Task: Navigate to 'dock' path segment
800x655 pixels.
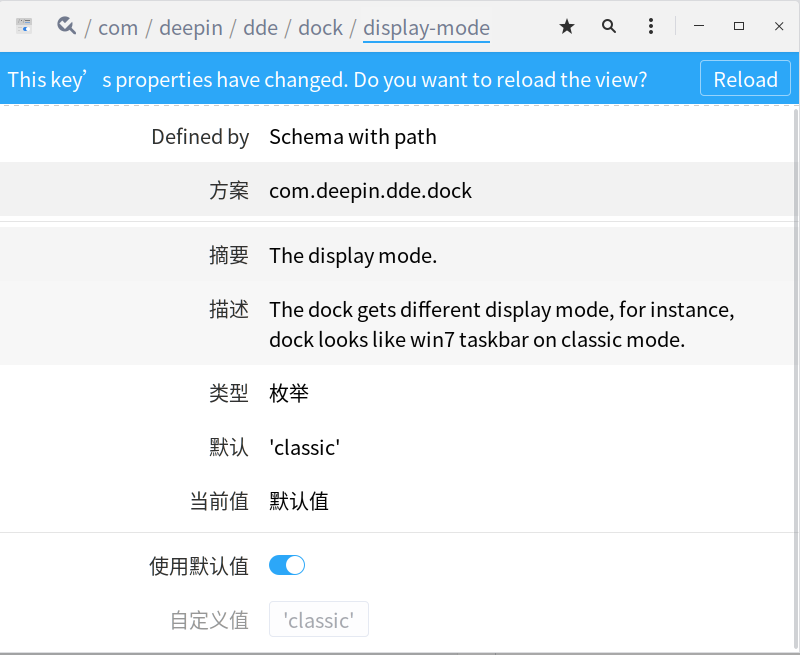Action: tap(320, 28)
